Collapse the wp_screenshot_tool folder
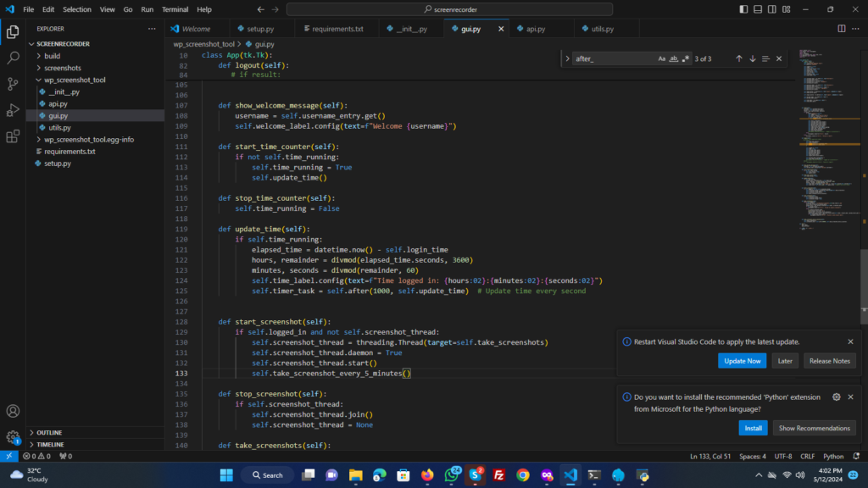The width and height of the screenshot is (868, 488). (75, 80)
